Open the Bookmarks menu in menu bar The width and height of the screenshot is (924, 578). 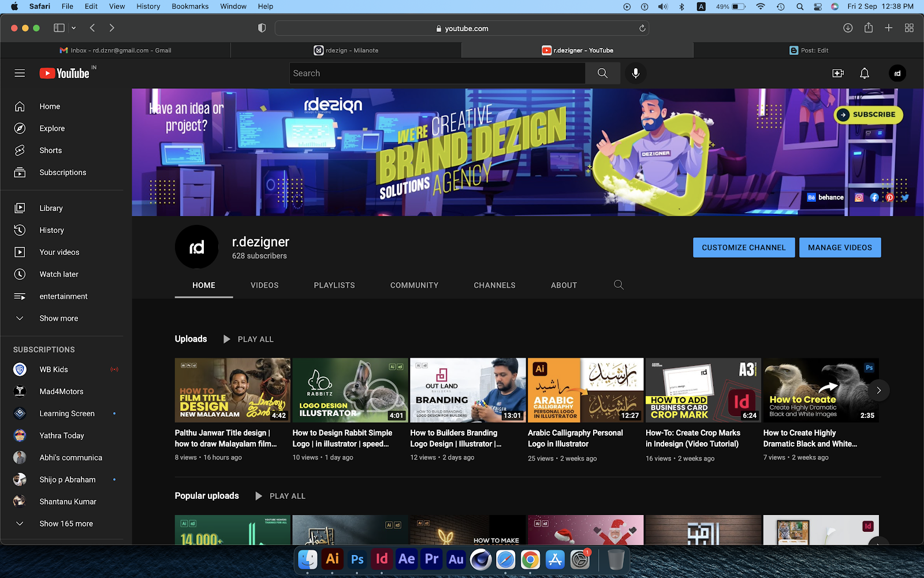[190, 6]
